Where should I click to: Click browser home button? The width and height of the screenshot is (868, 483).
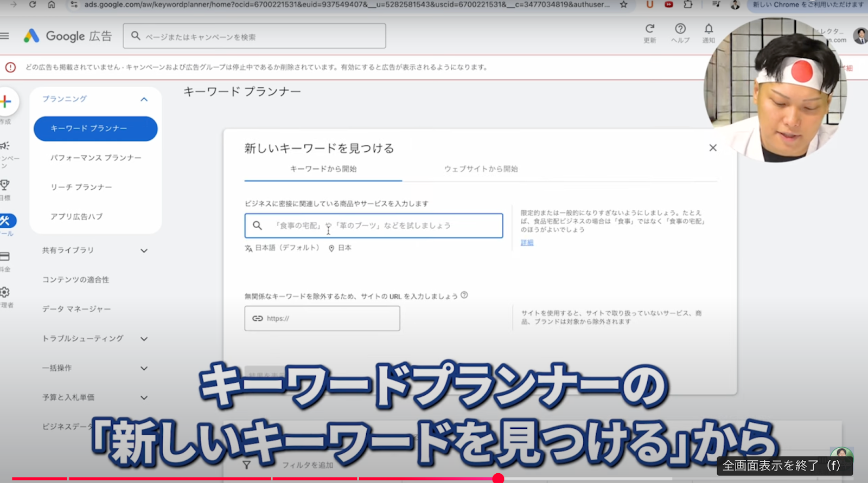(52, 4)
